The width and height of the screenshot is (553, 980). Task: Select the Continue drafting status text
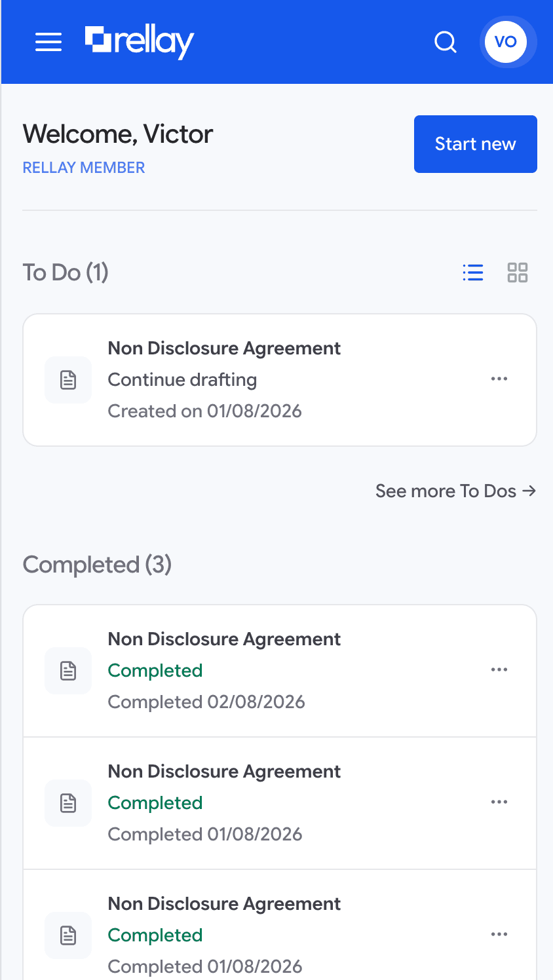click(x=182, y=380)
